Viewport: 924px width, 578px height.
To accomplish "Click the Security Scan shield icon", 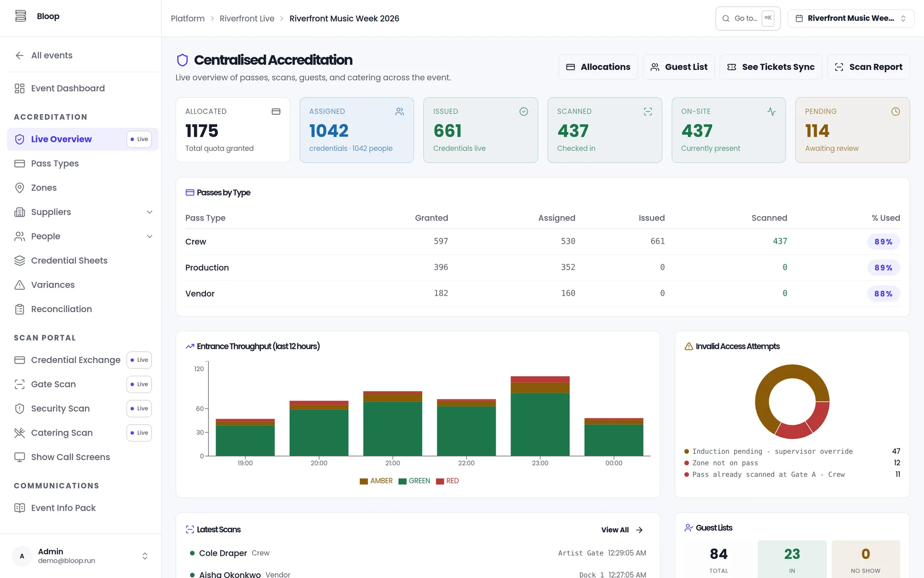I will tap(20, 408).
